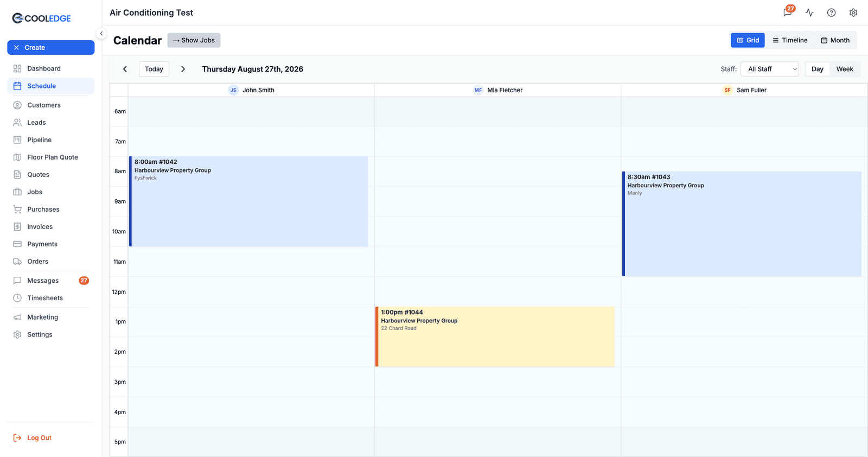Click Sam Fuller's SF avatar
Screen dimensions: 868x457
[727, 90]
